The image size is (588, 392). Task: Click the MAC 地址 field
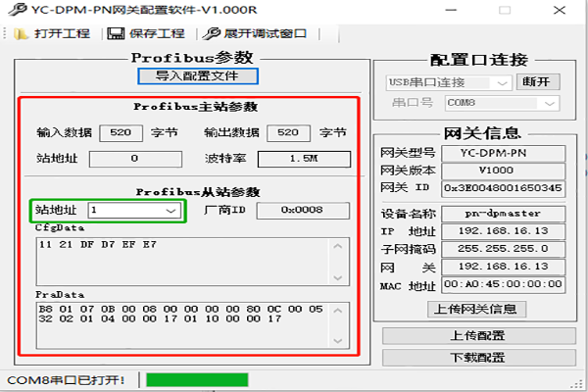click(x=504, y=285)
